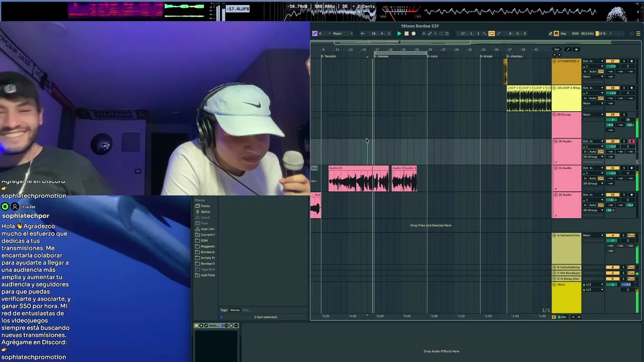Screen dimensions: 644x362
Task: Fold the 29 Group track
Action: tap(554, 115)
